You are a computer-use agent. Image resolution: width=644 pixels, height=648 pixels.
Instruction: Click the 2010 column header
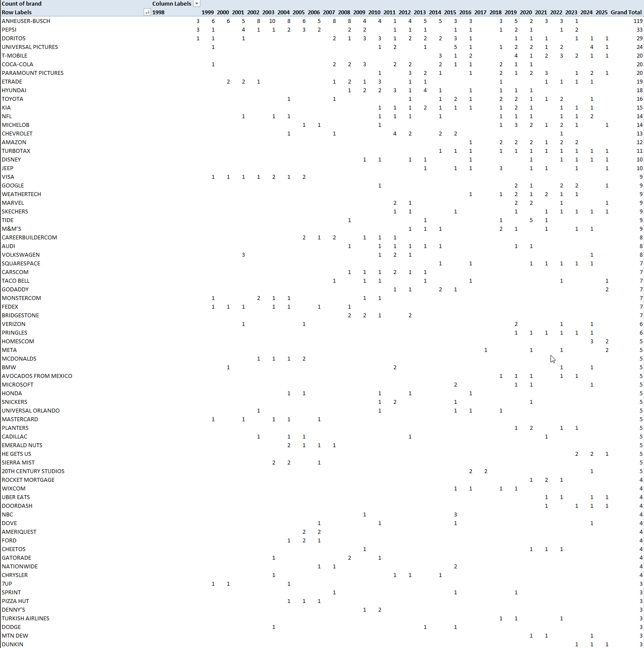[374, 12]
